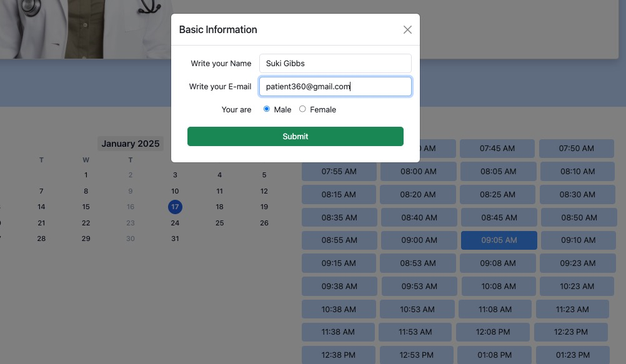The image size is (626, 364).
Task: Choose the 10:23 AM time slot
Action: coord(577,286)
